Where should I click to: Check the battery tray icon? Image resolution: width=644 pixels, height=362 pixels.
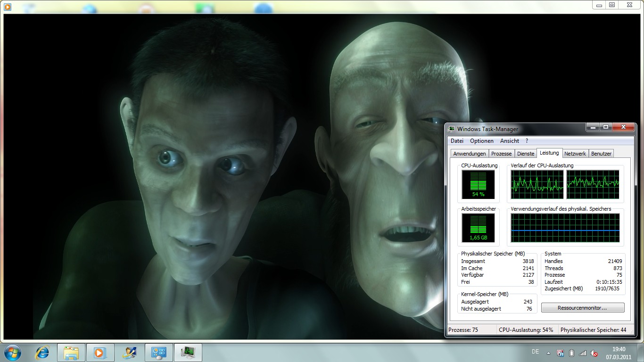[571, 353]
